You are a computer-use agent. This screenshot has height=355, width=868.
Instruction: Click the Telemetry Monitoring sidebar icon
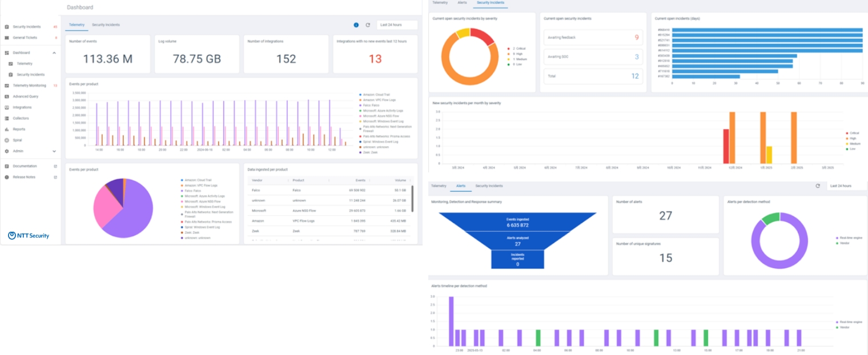point(7,86)
